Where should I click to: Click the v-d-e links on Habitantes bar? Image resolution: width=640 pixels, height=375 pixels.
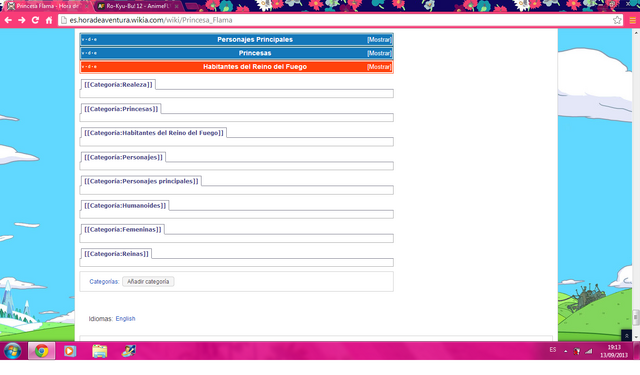pos(89,67)
